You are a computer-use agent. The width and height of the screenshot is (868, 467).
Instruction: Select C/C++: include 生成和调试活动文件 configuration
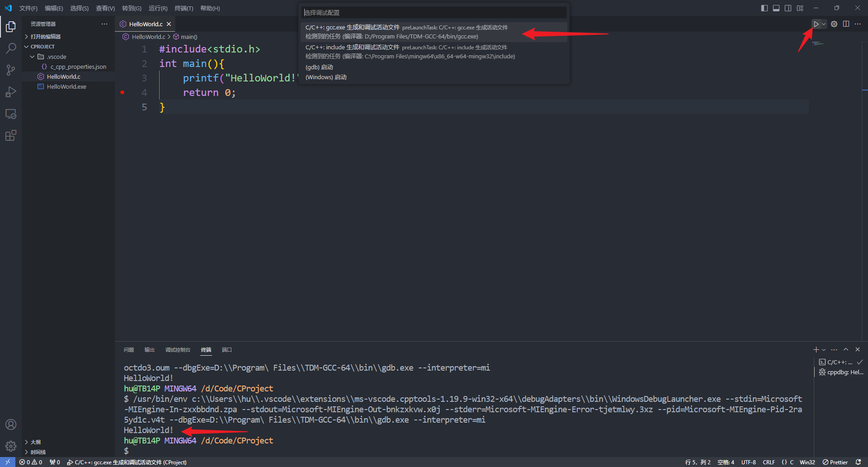pos(434,52)
